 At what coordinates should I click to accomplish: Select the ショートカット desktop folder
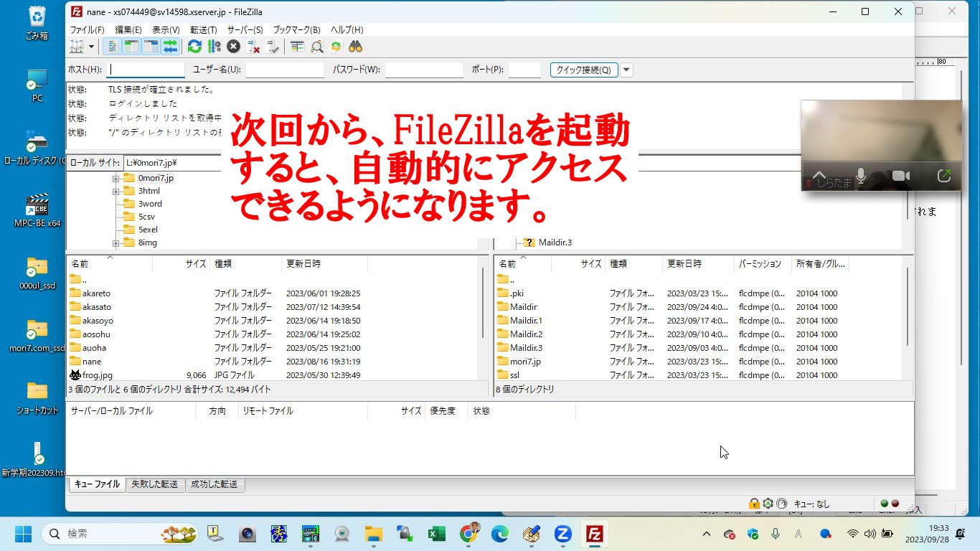click(37, 398)
